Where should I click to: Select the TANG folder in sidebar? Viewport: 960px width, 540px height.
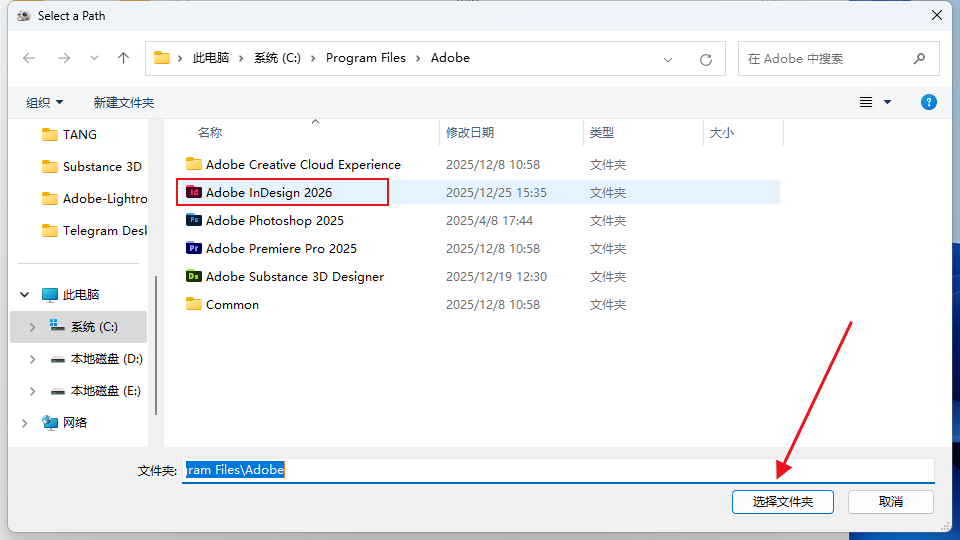point(80,135)
